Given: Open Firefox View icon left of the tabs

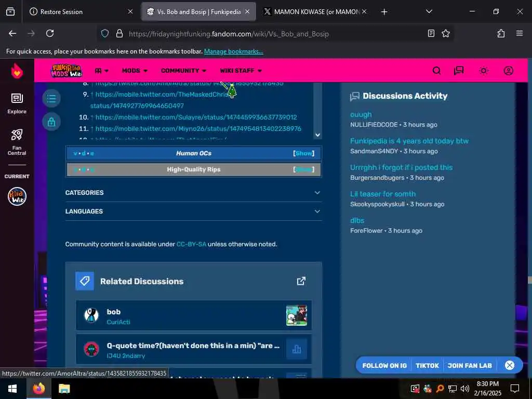Looking at the screenshot, I should coord(10,12).
